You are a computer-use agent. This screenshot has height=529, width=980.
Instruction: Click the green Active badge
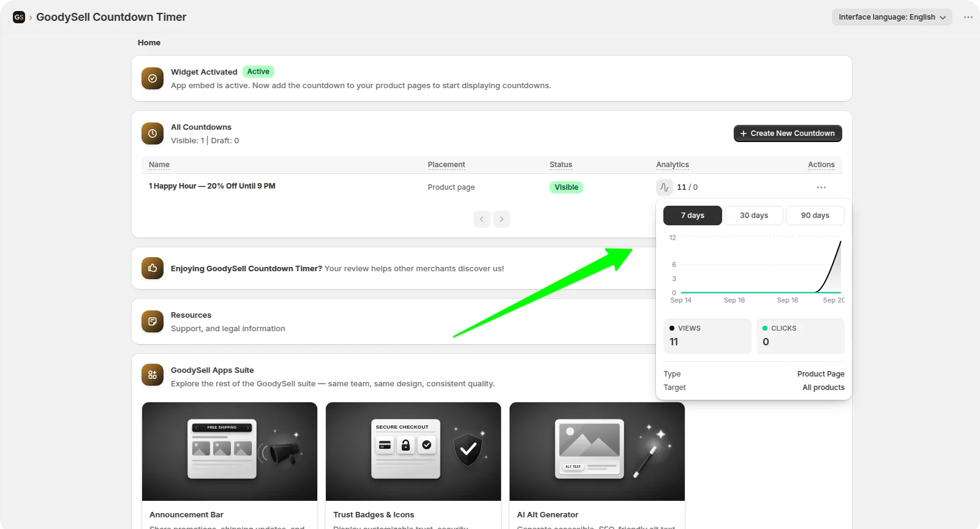(x=258, y=72)
